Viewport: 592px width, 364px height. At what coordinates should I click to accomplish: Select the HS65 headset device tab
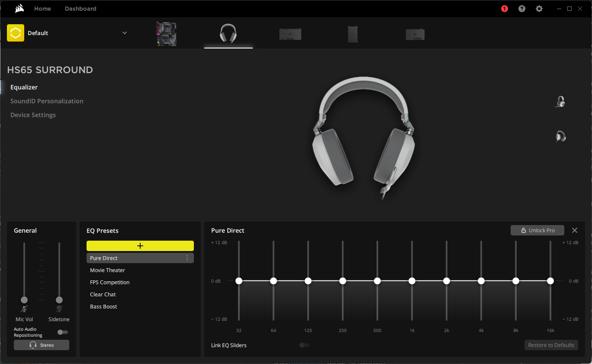coord(228,33)
